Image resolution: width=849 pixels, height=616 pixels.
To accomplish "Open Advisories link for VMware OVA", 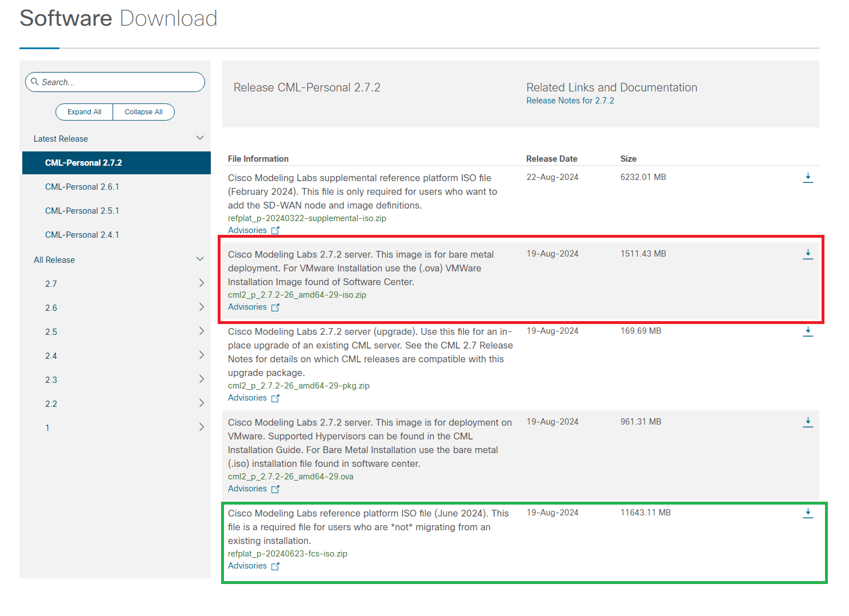I will coord(247,489).
